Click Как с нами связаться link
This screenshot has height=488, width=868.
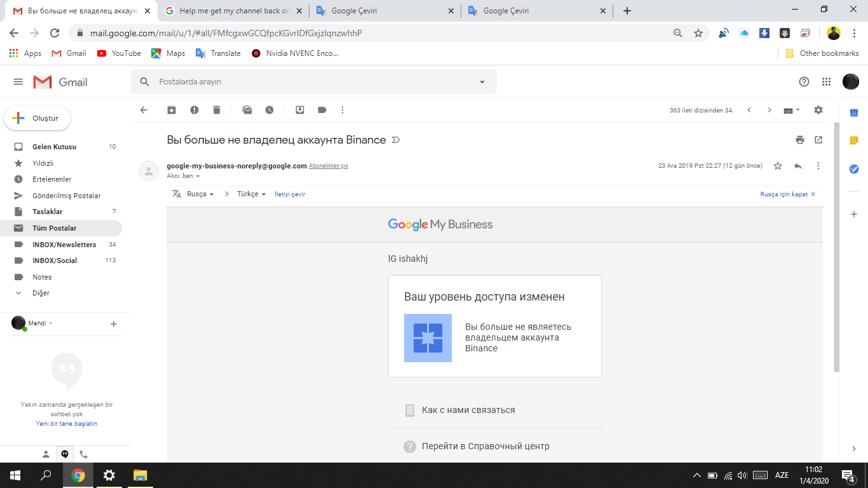click(x=468, y=410)
